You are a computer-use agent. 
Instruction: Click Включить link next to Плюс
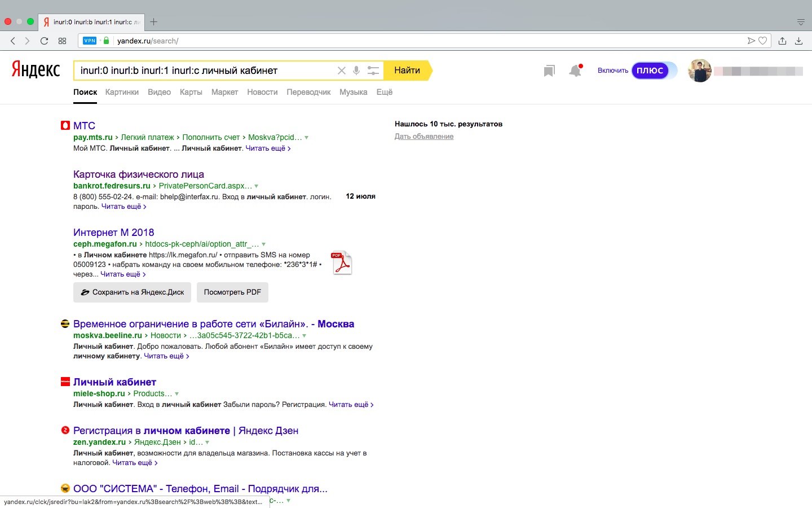(x=613, y=71)
